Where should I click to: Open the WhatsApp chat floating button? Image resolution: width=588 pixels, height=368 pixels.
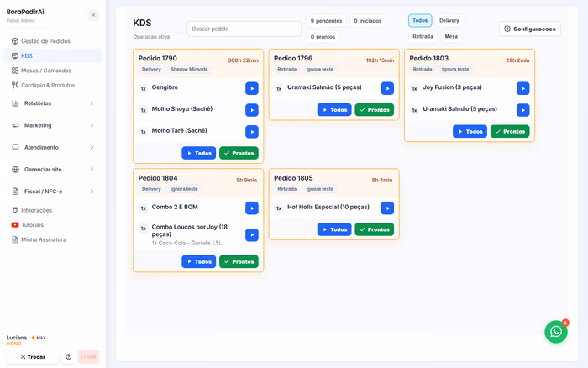[556, 332]
